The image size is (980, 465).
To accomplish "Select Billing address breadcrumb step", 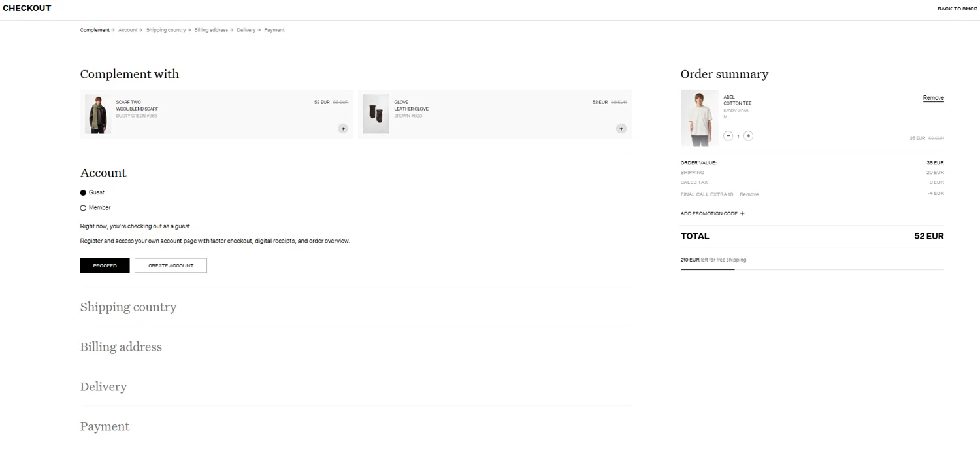I will click(211, 30).
